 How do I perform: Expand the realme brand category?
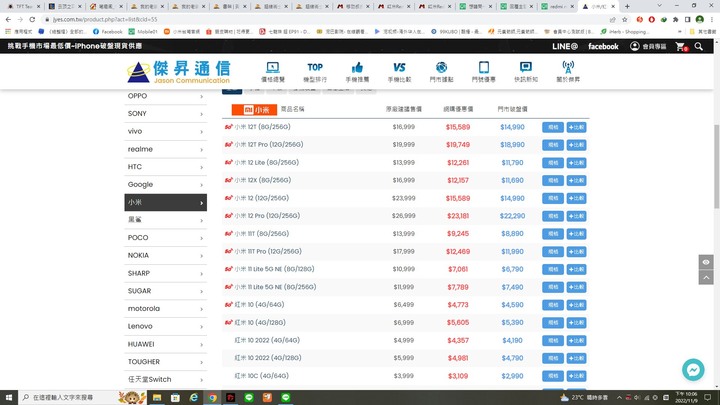click(x=165, y=149)
